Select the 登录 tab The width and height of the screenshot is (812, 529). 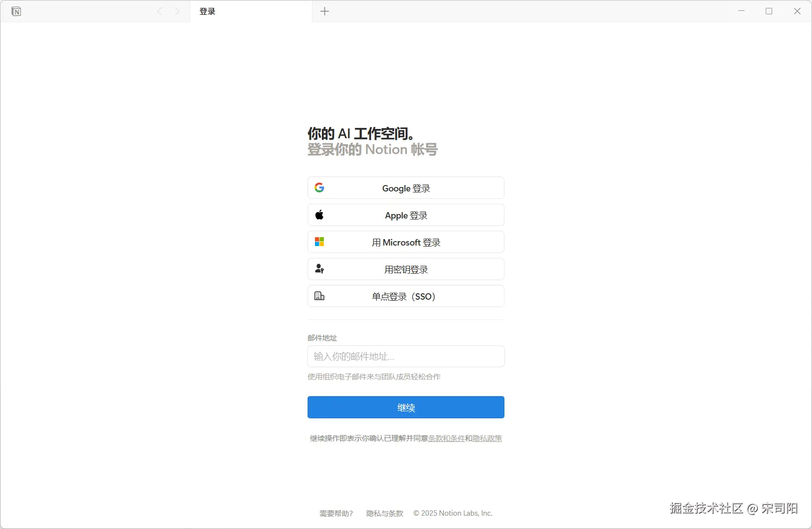click(251, 11)
